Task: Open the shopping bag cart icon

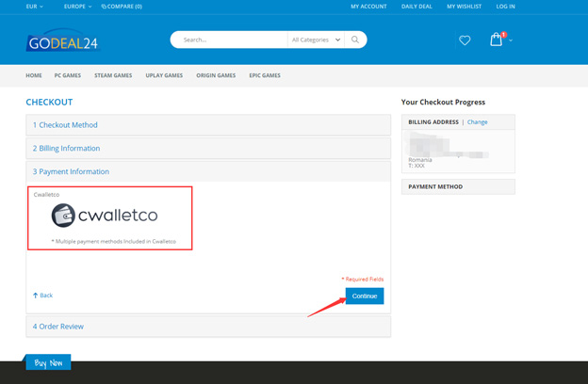Action: tap(497, 39)
